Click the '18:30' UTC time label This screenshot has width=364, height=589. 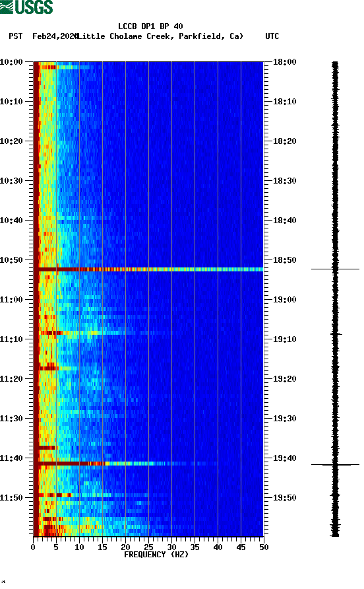(x=285, y=181)
